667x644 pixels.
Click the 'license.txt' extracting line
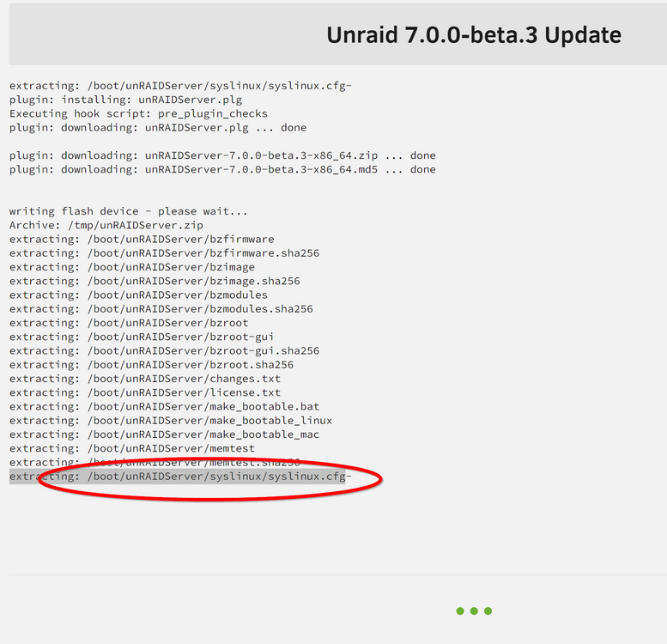pyautogui.click(x=145, y=393)
